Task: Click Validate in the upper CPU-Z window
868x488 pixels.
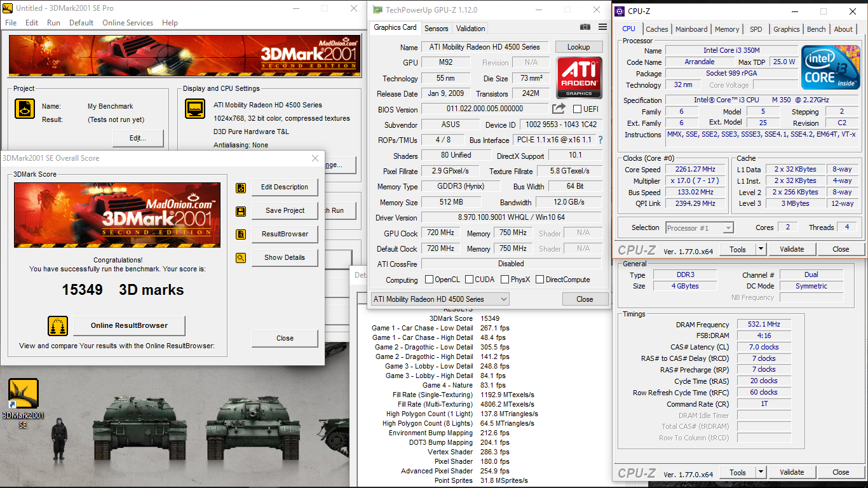Action: coord(792,249)
